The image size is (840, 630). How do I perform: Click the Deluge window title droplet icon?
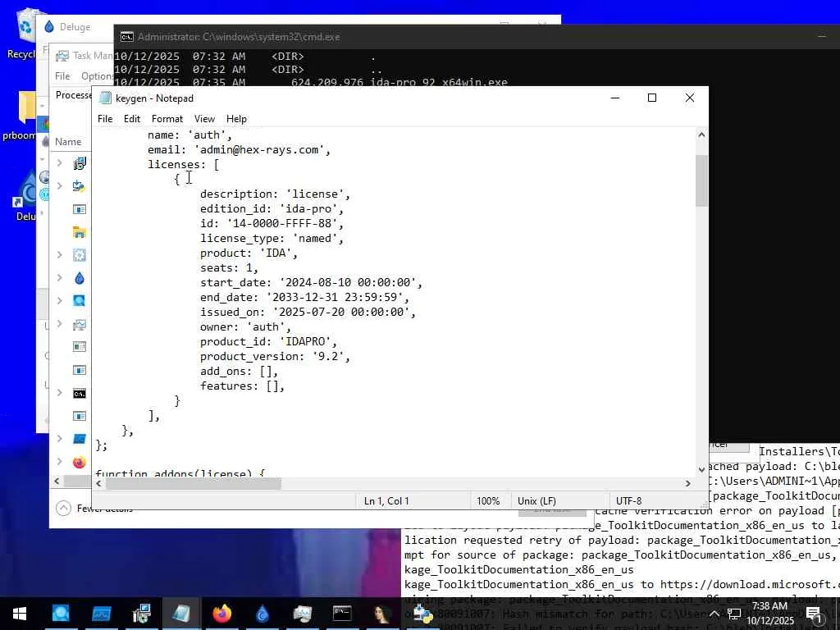[x=49, y=26]
